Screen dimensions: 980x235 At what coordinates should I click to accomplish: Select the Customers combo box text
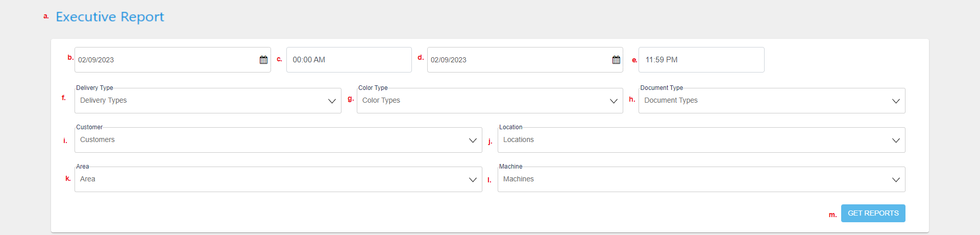click(97, 139)
